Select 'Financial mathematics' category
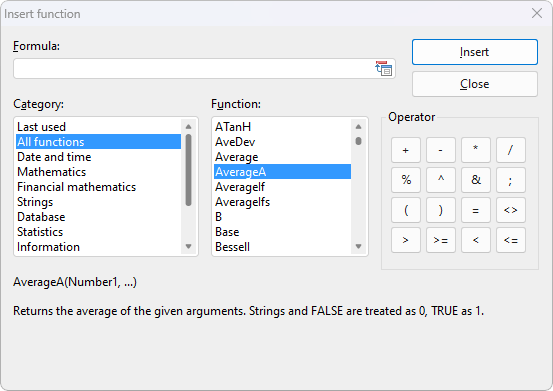Screen dimensions: 553x391 click(x=98, y=187)
